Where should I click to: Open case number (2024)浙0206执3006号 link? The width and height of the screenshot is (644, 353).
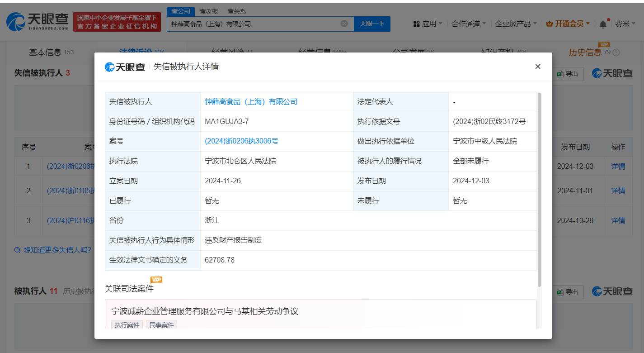(x=242, y=141)
